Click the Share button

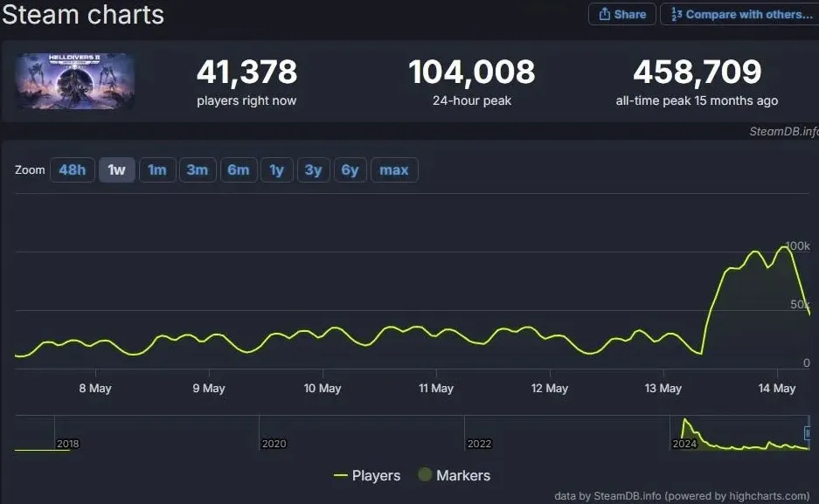tap(621, 14)
